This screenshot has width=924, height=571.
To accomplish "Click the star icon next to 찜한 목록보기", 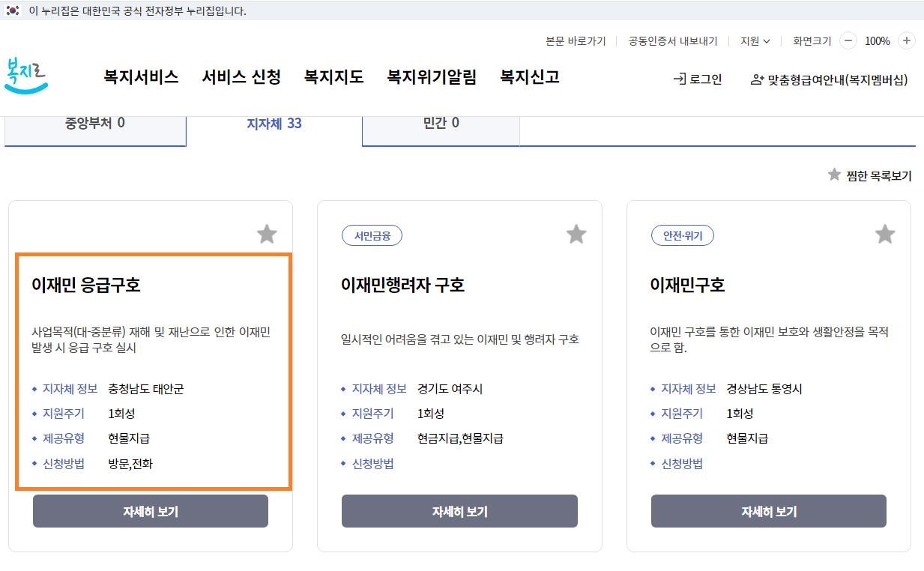I will coord(834,175).
